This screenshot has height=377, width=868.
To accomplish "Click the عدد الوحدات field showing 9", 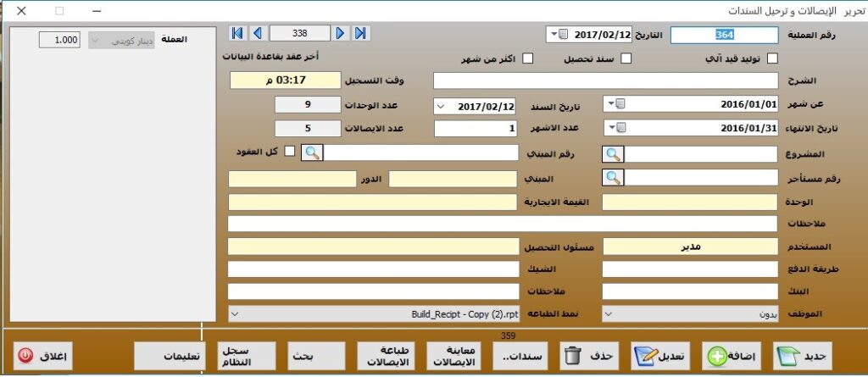I will (x=308, y=105).
